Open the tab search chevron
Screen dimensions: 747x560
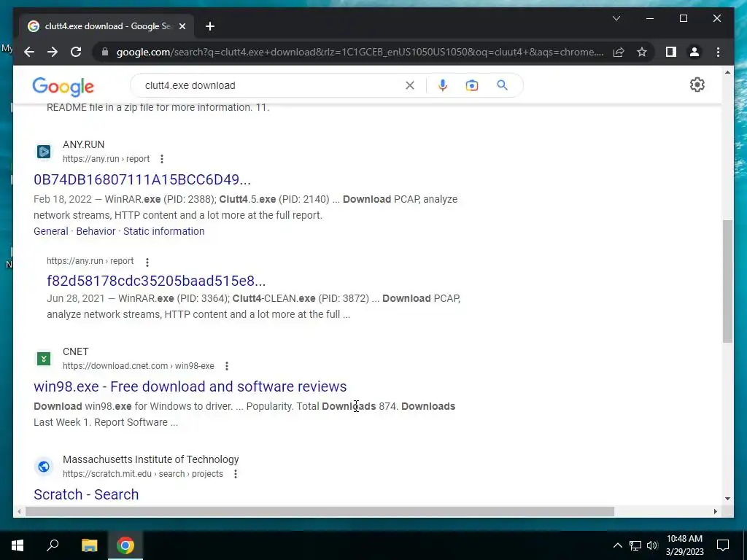[616, 18]
